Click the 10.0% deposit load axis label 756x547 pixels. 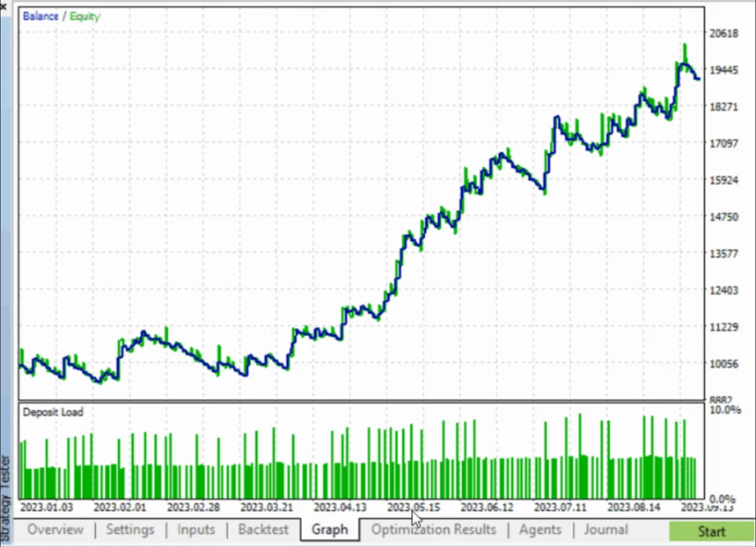pyautogui.click(x=726, y=409)
